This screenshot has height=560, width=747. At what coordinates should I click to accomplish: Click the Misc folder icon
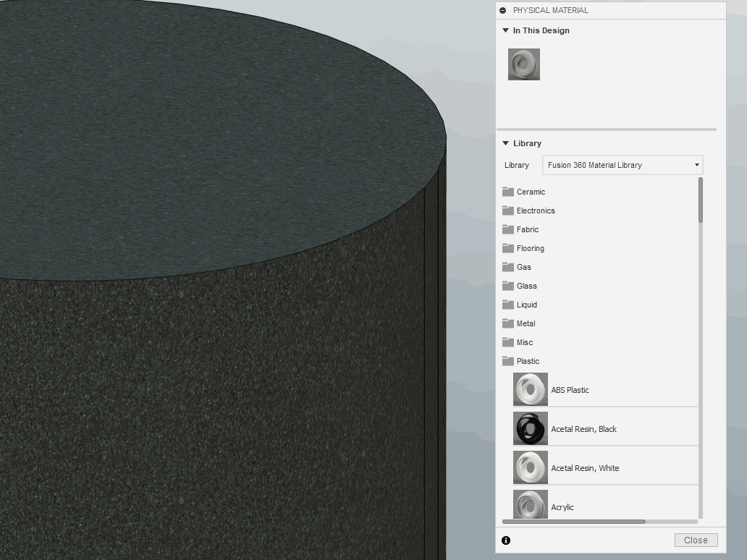click(x=508, y=342)
